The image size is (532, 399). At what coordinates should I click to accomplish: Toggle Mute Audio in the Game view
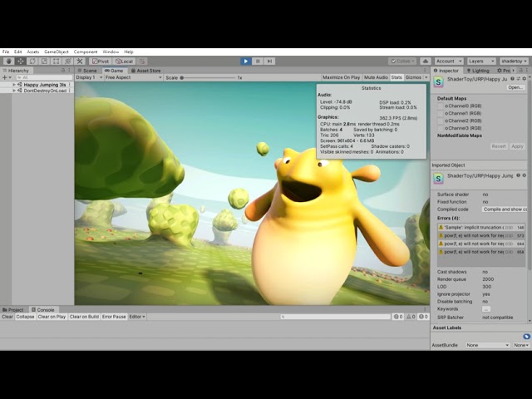(x=376, y=77)
